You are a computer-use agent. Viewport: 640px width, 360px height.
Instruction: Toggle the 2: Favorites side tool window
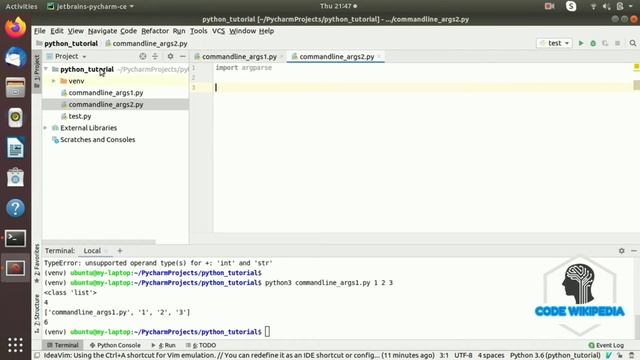[x=37, y=263]
